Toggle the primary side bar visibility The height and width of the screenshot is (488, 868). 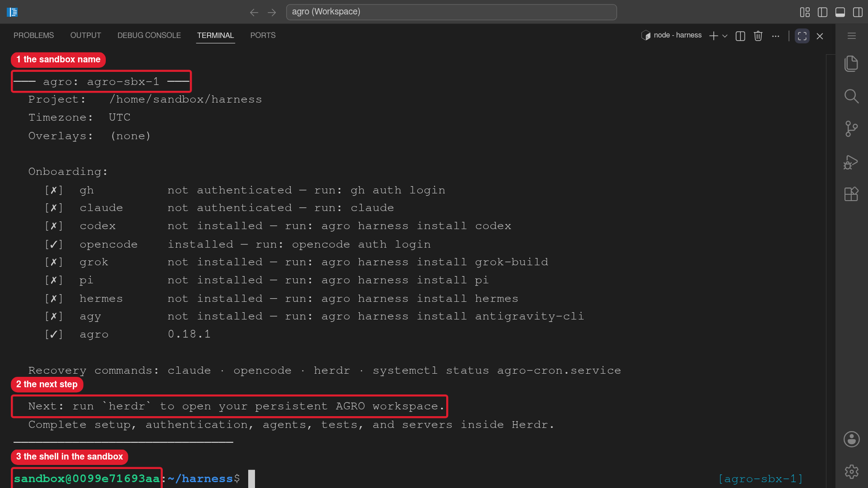click(x=823, y=12)
